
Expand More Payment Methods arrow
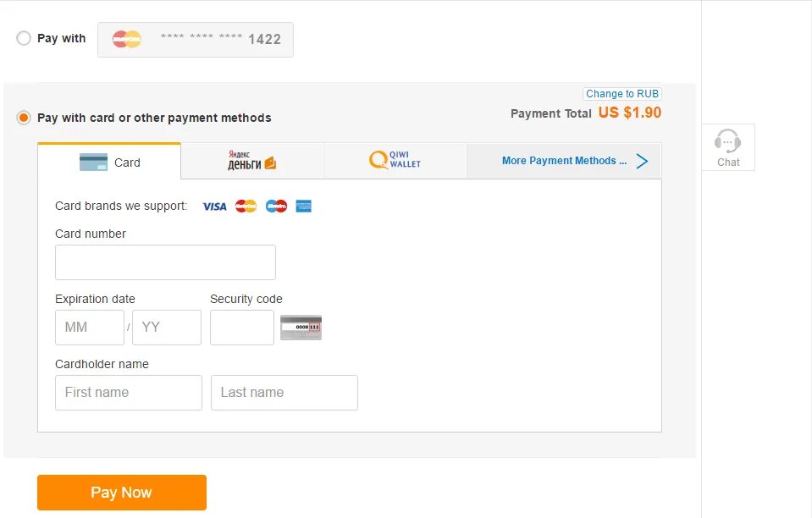click(x=642, y=161)
